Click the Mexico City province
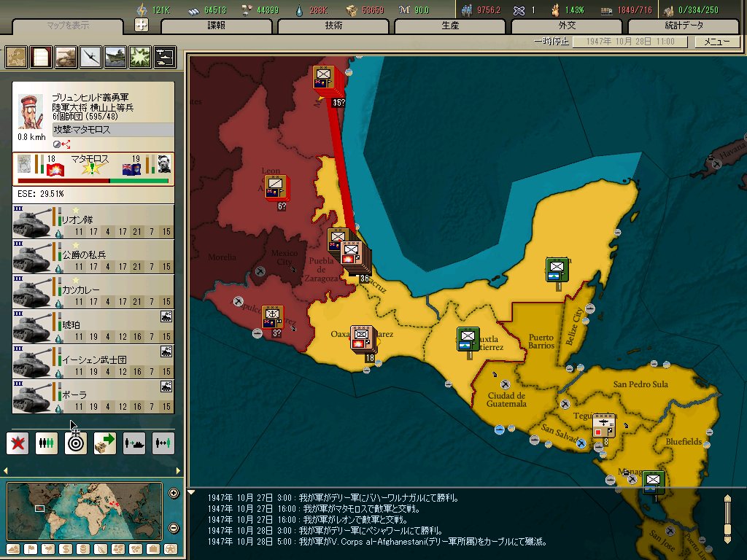The height and width of the screenshot is (560, 747). 285,257
